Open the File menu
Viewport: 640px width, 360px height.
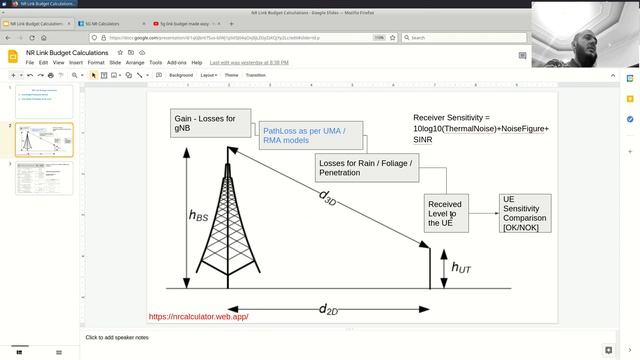pos(30,62)
